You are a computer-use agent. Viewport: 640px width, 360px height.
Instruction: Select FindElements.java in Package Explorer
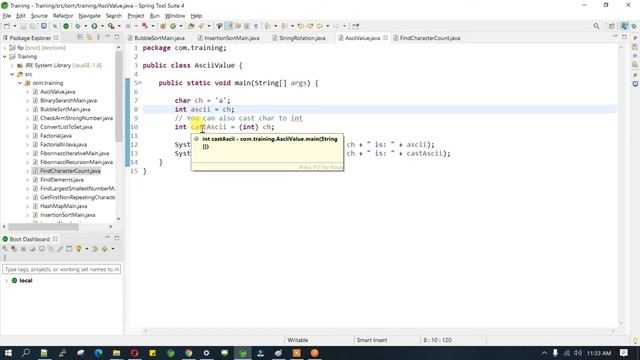[x=62, y=180]
